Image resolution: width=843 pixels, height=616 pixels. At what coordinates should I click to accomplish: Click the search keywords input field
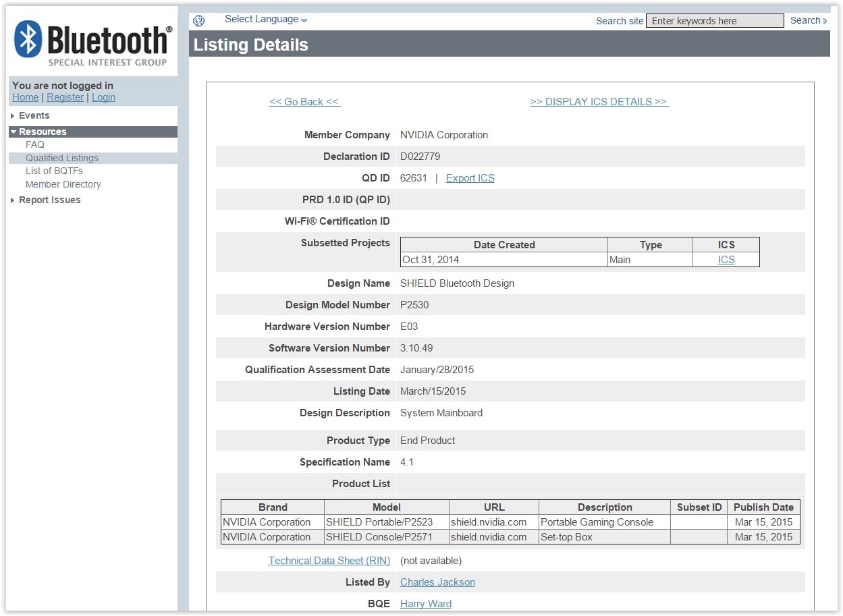pos(715,21)
